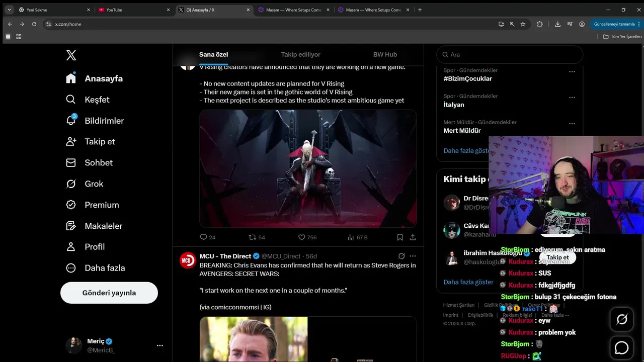Open Chrome profile avatar menu
This screenshot has height=362, width=644.
582,24
